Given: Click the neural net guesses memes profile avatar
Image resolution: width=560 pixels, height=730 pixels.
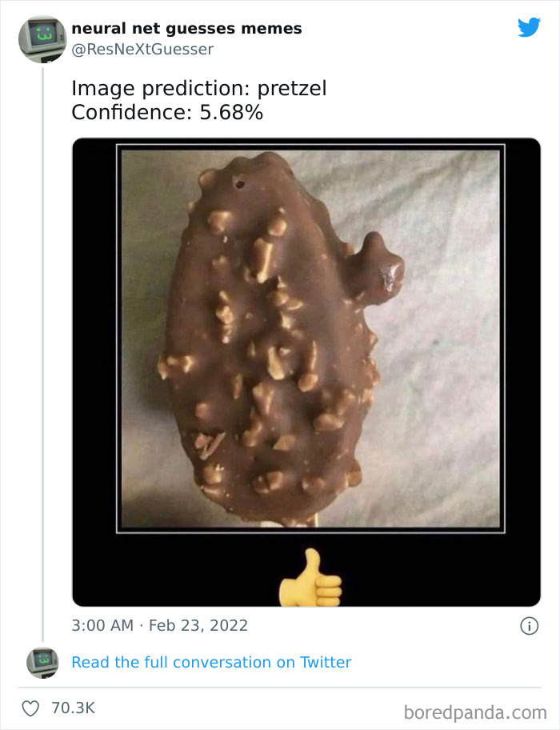Looking at the screenshot, I should 42,38.
